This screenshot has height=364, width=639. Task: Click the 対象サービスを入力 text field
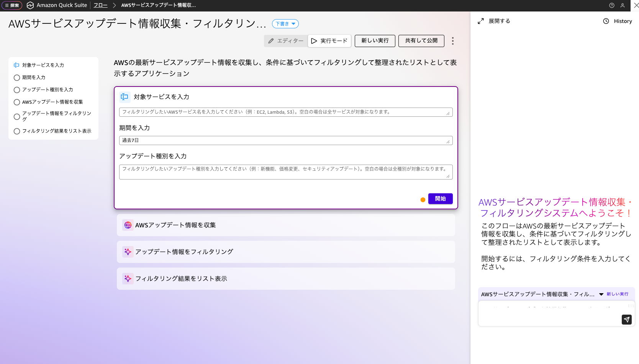(283, 112)
